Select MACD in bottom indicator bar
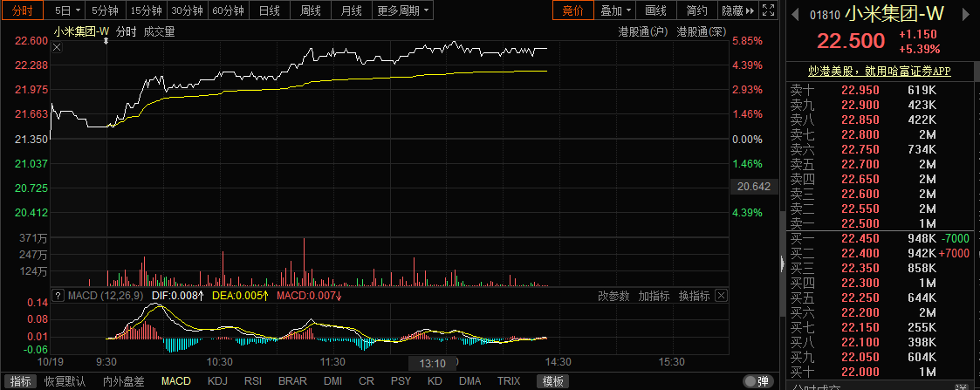Image resolution: width=980 pixels, height=390 pixels. point(175,381)
